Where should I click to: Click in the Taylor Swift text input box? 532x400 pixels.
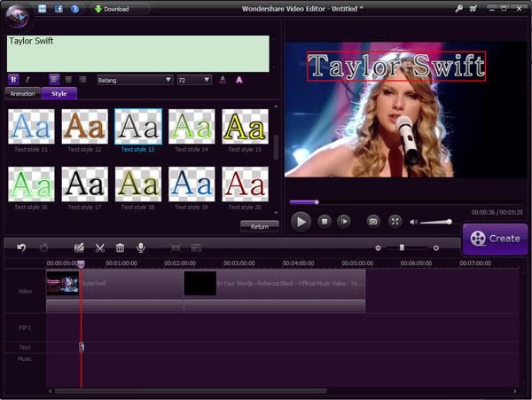138,53
